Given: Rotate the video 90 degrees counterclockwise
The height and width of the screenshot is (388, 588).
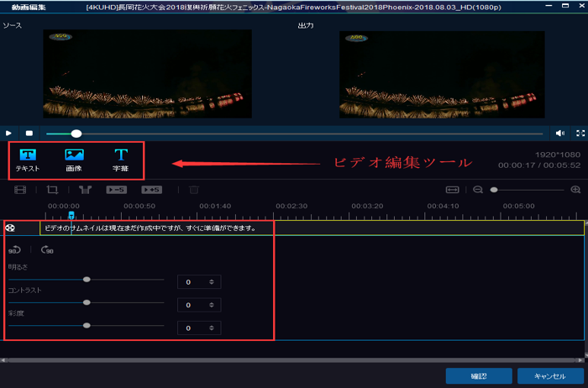Looking at the screenshot, I should (x=14, y=249).
